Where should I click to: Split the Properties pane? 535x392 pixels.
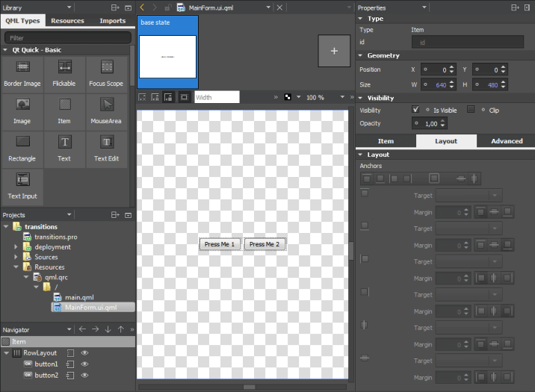point(516,7)
